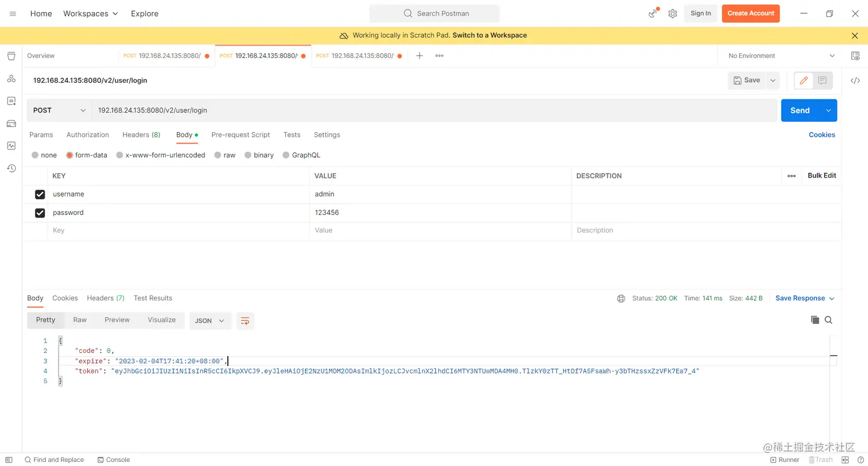Expand the Send button arrow options
Image resolution: width=868 pixels, height=466 pixels.
pos(828,110)
